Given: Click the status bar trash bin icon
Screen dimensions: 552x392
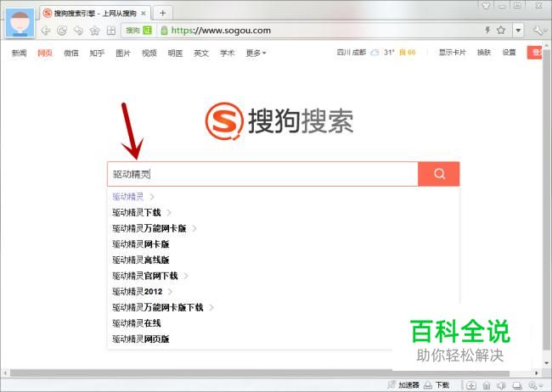Looking at the screenshot, I should 487,385.
